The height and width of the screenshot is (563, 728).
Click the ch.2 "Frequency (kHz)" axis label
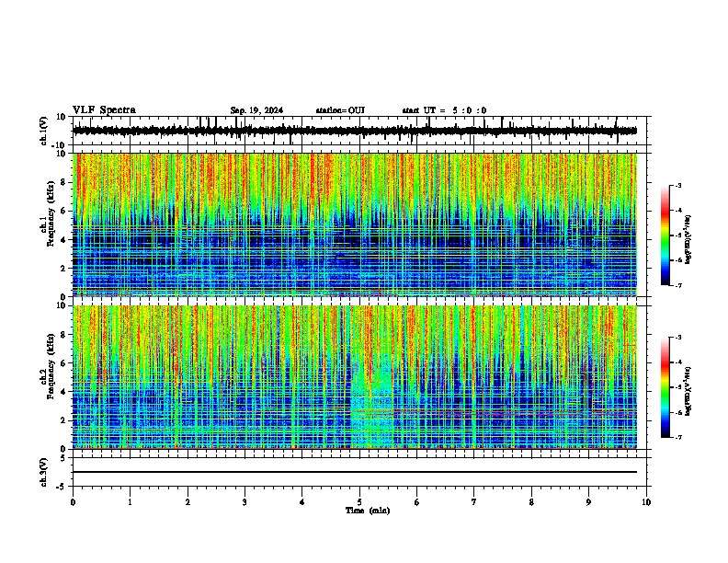click(51, 366)
